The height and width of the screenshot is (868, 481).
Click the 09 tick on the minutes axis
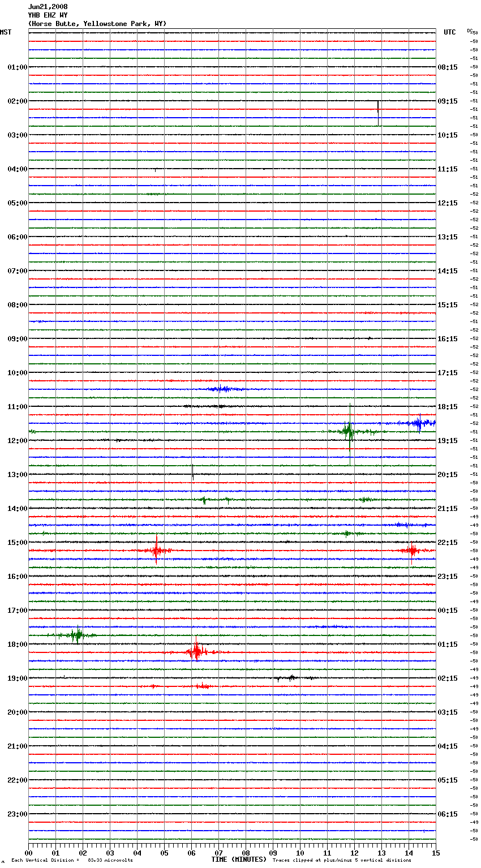point(273,853)
